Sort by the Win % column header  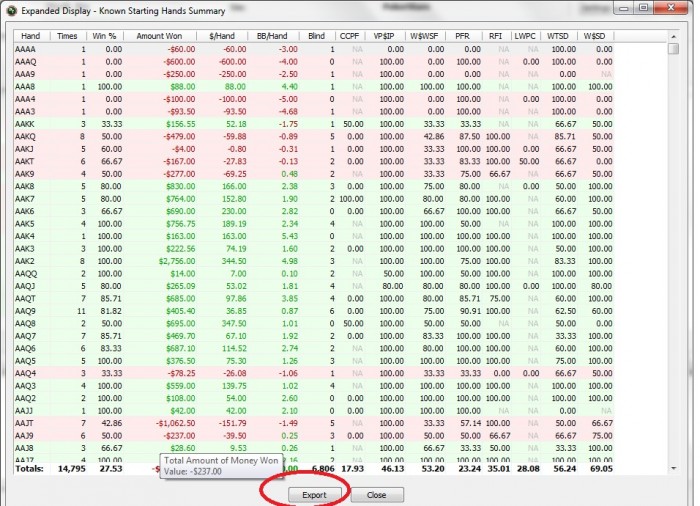(x=104, y=36)
